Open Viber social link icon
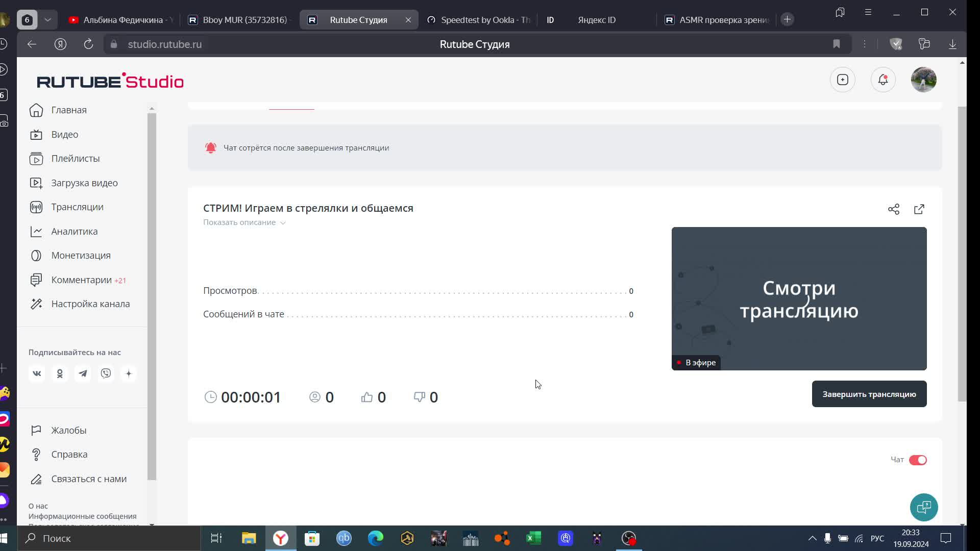The width and height of the screenshot is (980, 551). (106, 374)
